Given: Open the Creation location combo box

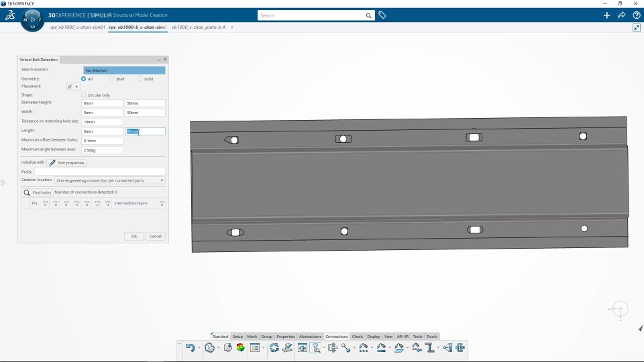Looking at the screenshot, I should click(110, 180).
